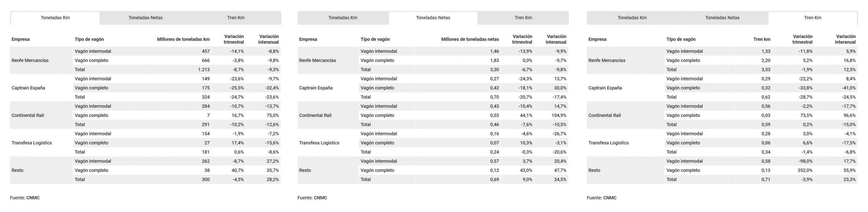Open Toneladas Km tab beside selected Toneladas Netas tab
The image size is (868, 212).
tap(342, 18)
